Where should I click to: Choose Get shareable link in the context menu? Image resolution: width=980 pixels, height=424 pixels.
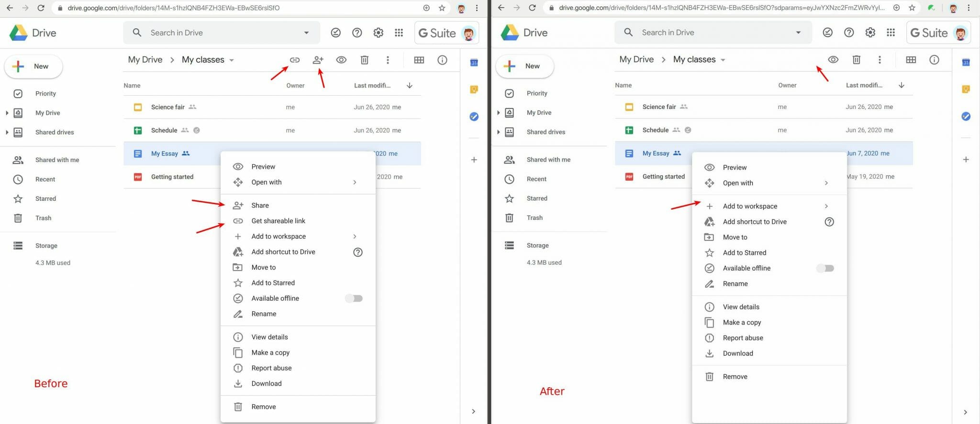point(278,221)
